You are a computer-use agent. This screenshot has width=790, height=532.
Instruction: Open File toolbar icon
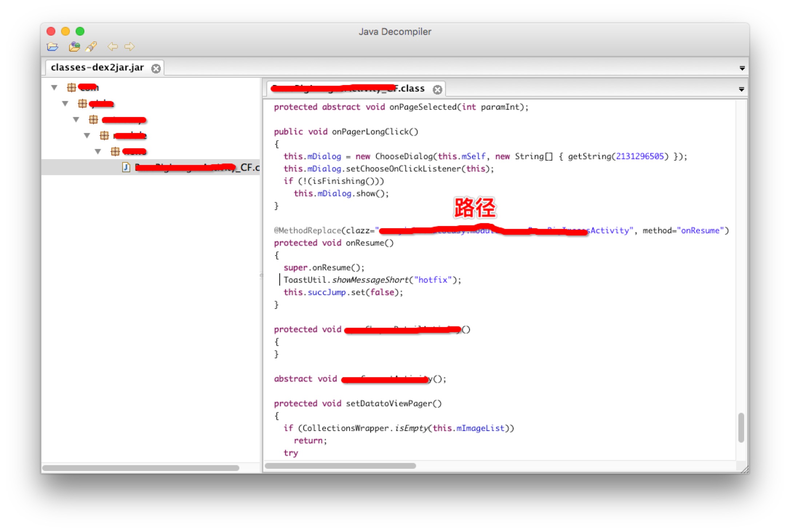coord(53,47)
